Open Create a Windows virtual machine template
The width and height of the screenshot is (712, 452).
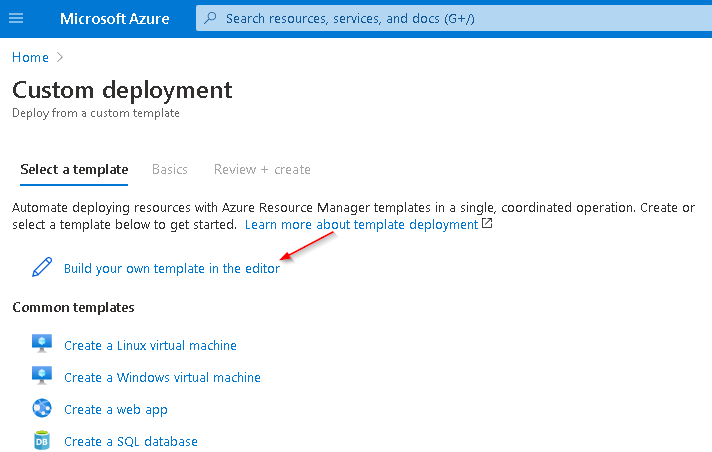pos(162,377)
